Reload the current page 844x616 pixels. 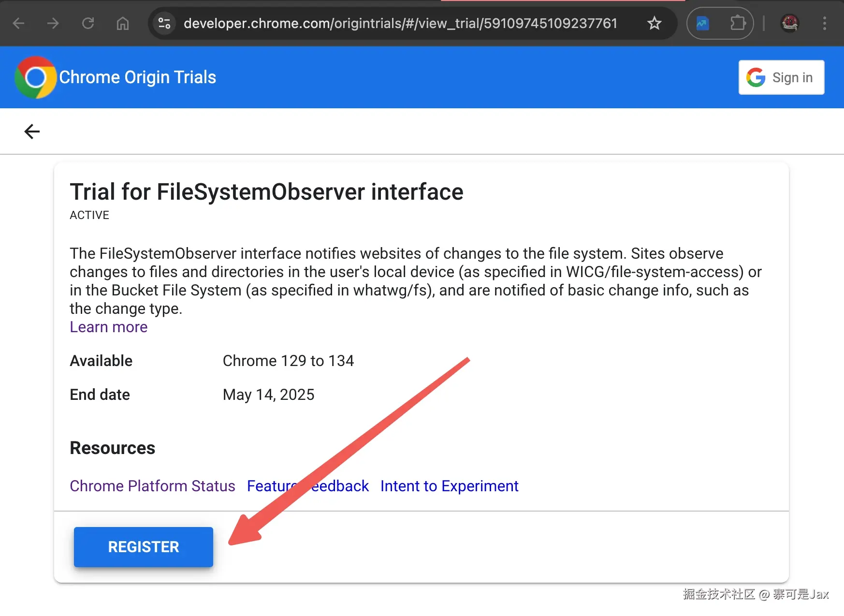(x=88, y=23)
